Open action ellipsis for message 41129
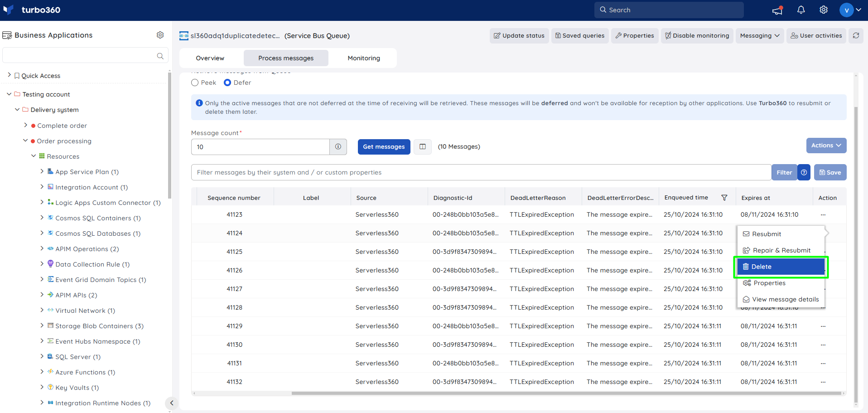 tap(823, 326)
